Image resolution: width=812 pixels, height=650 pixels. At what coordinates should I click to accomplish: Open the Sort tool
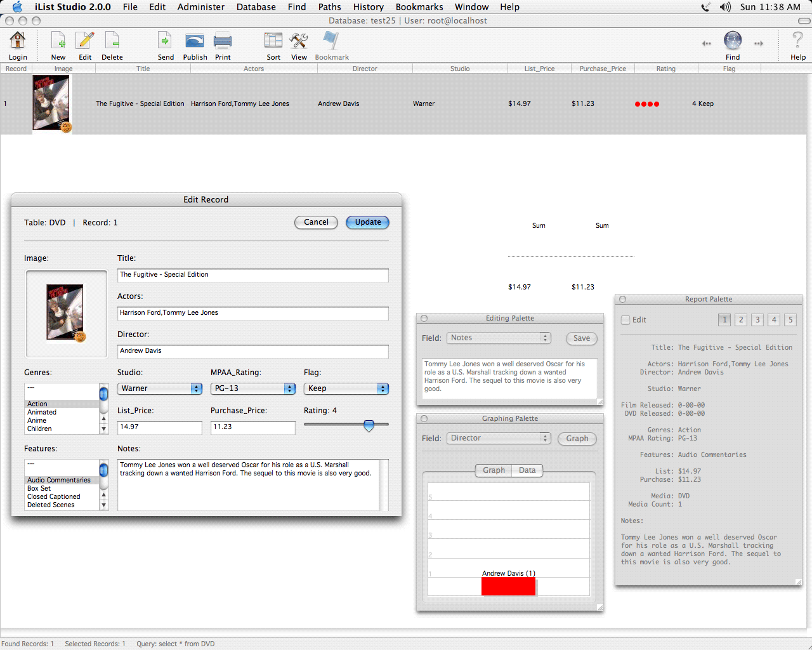pyautogui.click(x=273, y=41)
